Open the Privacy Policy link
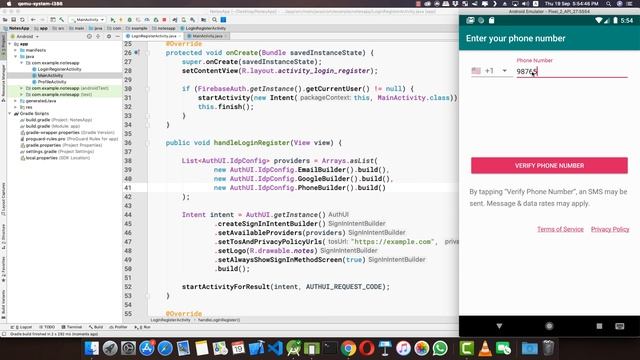Screen dimensions: 640x360 click(610, 229)
